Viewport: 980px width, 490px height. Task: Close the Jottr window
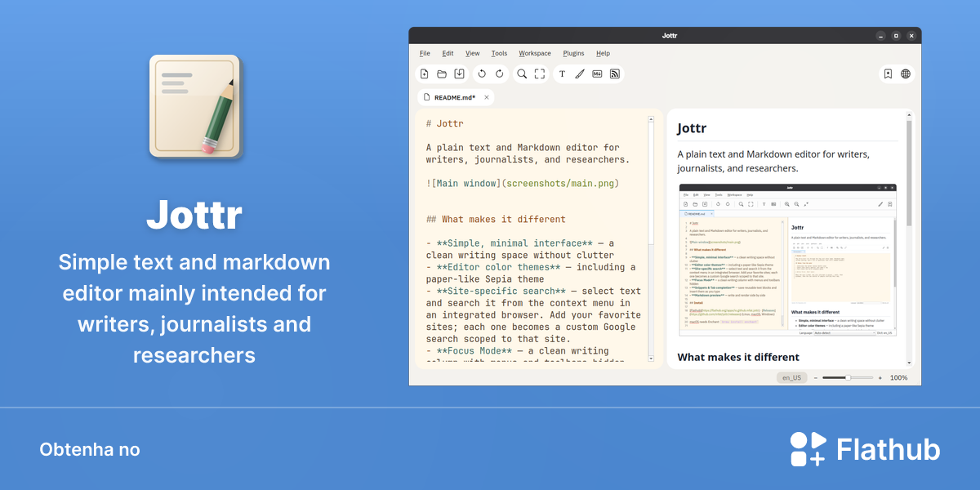click(x=911, y=36)
